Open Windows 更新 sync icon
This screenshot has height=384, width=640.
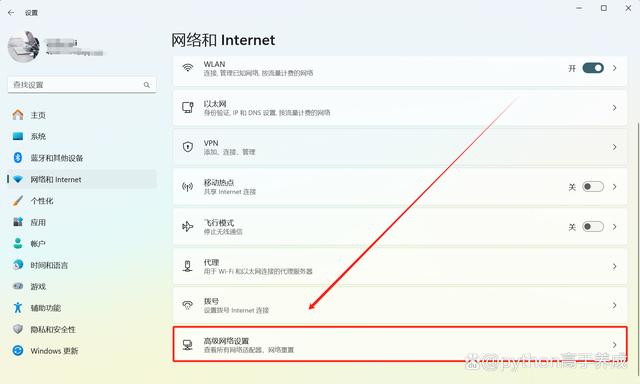pos(18,351)
